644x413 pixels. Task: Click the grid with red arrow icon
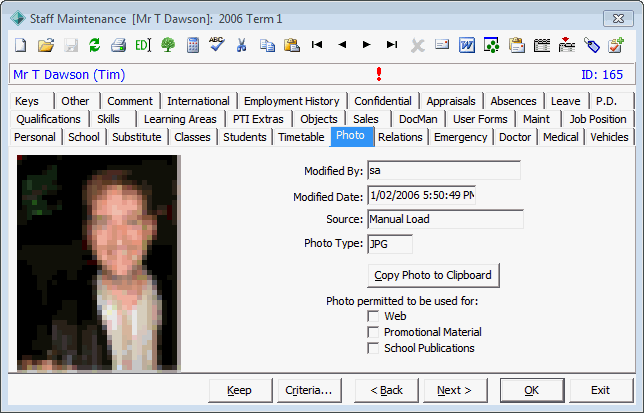[566, 45]
